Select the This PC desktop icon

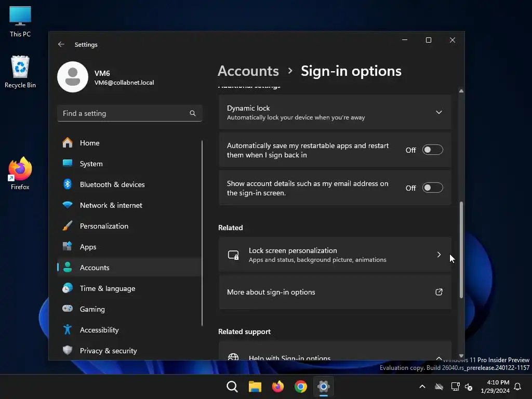(x=20, y=21)
